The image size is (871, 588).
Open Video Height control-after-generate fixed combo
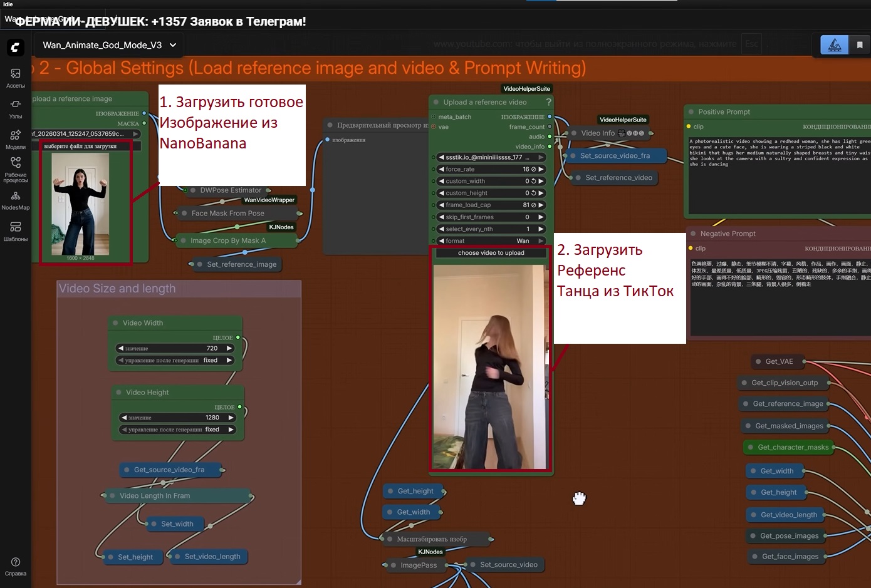(x=177, y=430)
